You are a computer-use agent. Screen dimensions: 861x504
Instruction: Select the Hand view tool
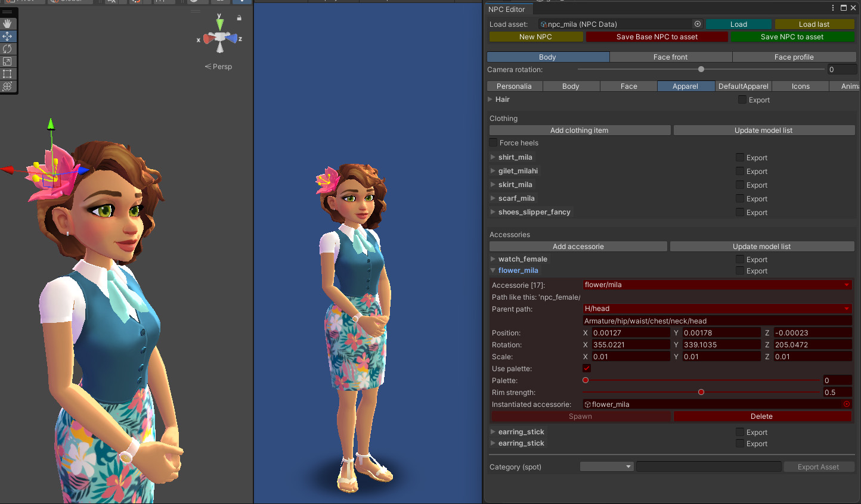[x=8, y=24]
